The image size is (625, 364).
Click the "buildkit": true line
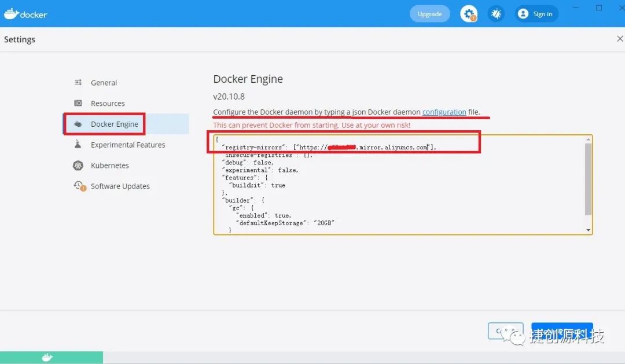pyautogui.click(x=257, y=185)
